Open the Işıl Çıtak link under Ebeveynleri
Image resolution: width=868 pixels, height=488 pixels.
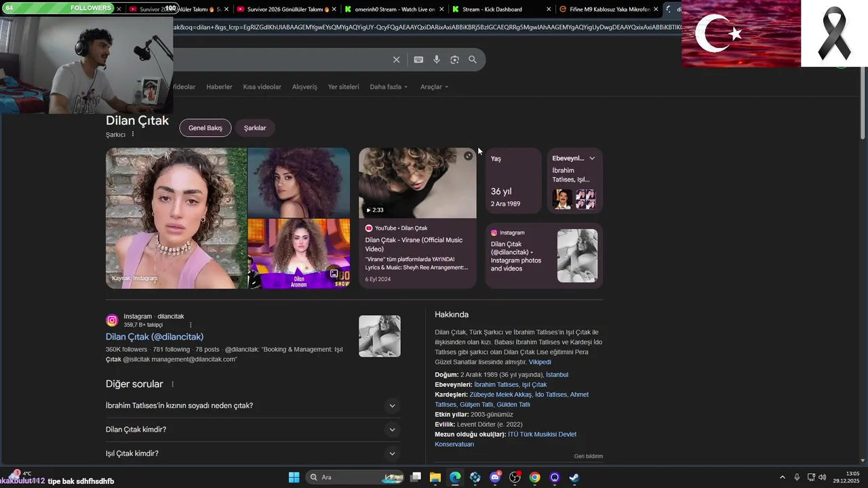(534, 385)
